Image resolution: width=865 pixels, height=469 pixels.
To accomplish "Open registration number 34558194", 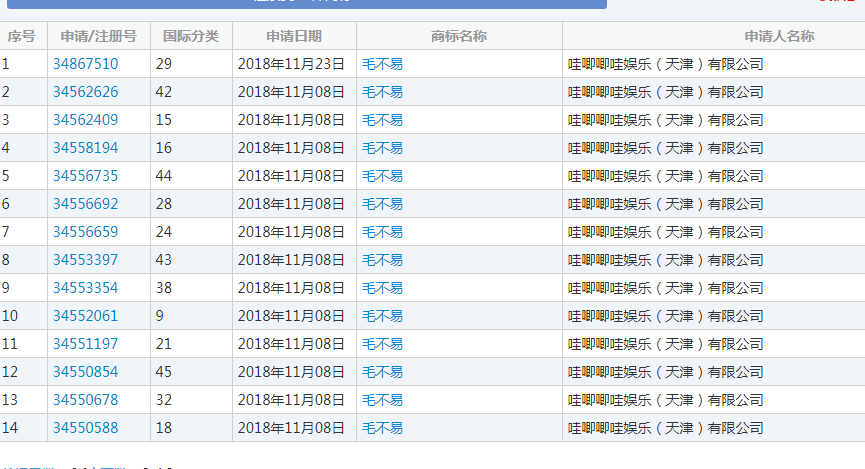I will point(86,148).
